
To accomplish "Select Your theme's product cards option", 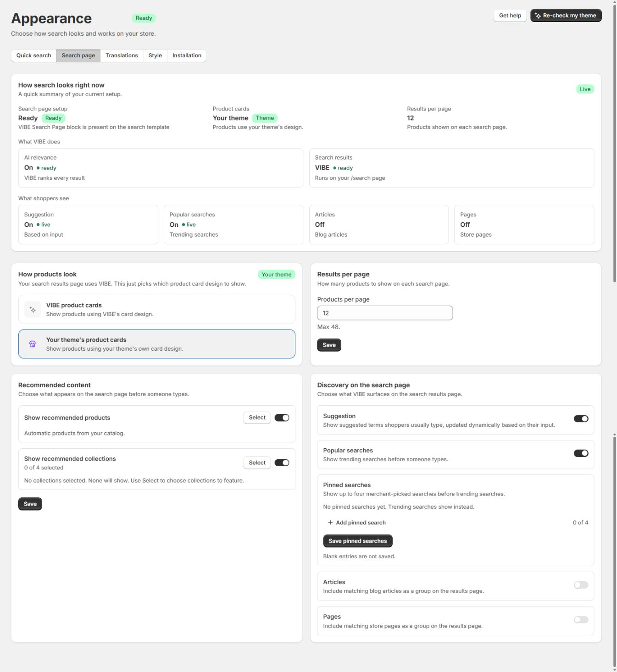I will (157, 344).
